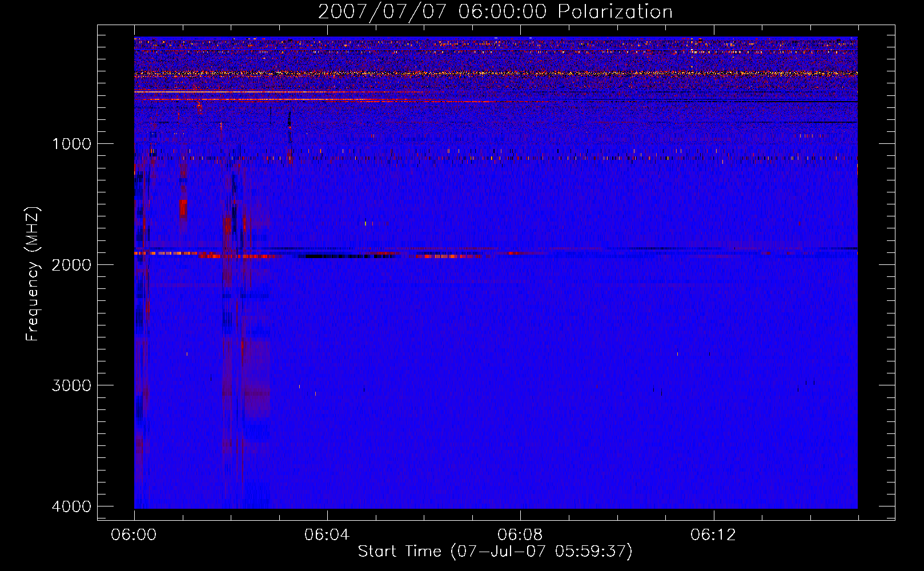This screenshot has width=924, height=571.
Task: Click the yellow-orange noise band near the spectrogram top
Action: 496,73
